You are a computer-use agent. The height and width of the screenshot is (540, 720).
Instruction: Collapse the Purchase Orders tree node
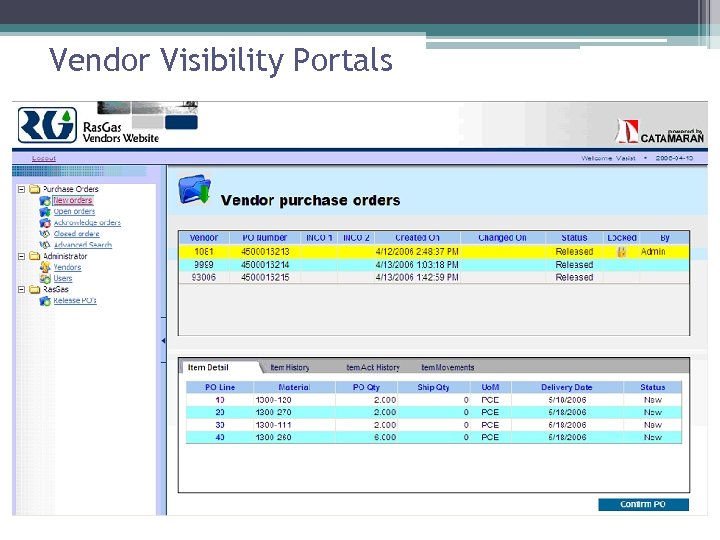21,189
